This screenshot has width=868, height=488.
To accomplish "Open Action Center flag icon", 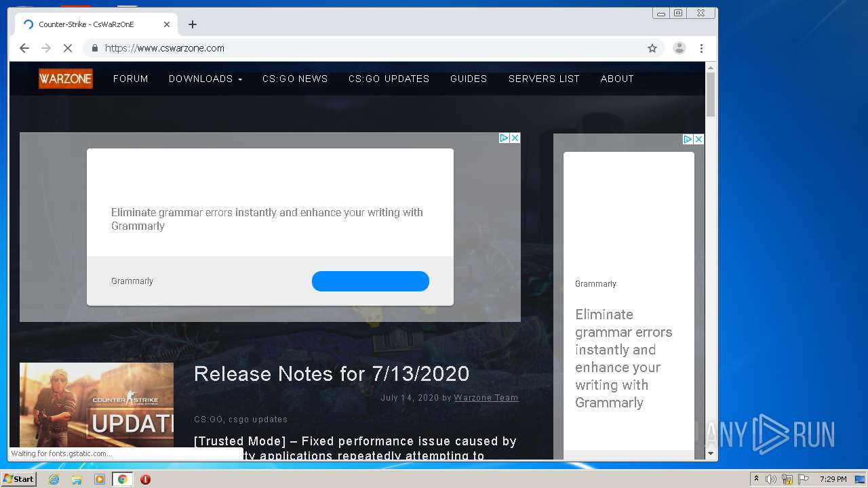I will pos(804,479).
